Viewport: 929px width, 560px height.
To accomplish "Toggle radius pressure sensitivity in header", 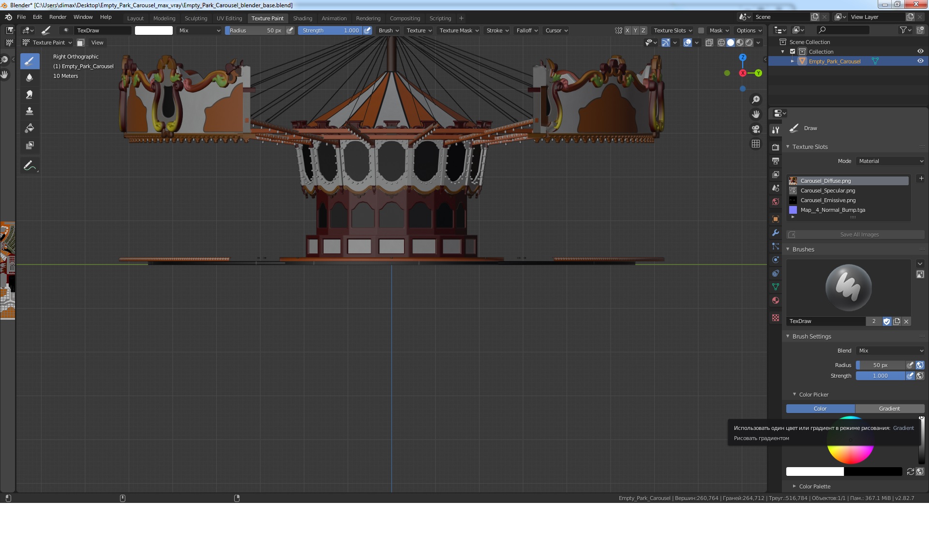I will tap(290, 30).
